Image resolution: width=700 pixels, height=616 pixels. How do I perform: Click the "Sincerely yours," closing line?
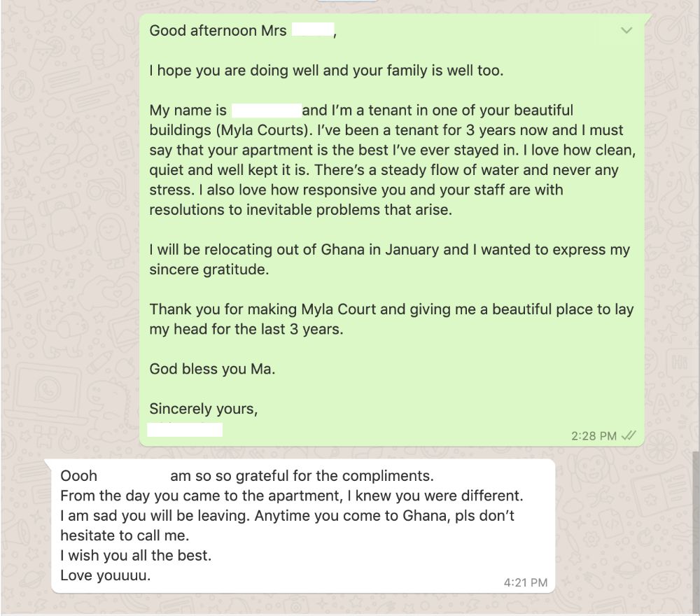point(203,409)
